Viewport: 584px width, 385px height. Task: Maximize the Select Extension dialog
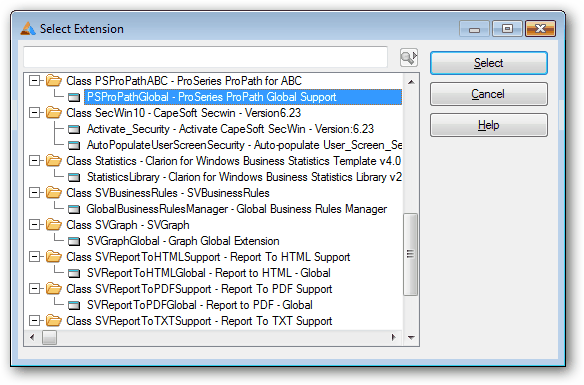click(507, 29)
